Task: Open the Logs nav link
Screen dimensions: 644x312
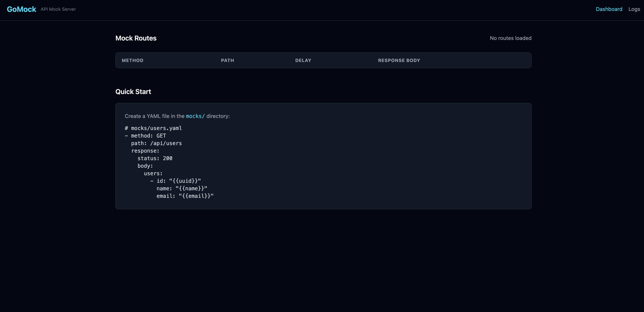Action: click(x=634, y=9)
